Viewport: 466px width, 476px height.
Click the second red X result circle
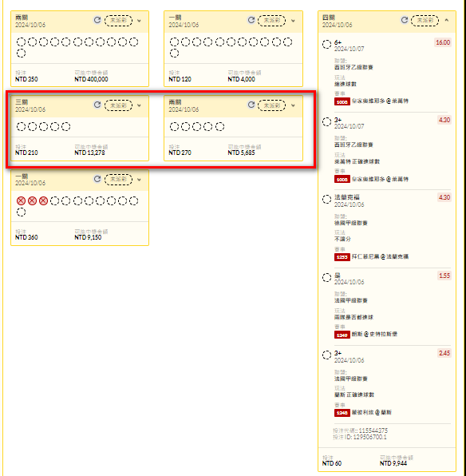tap(32, 201)
